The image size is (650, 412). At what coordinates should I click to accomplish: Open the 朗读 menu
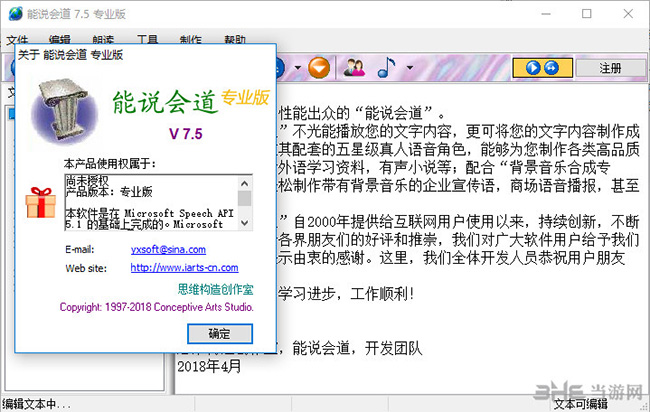click(103, 40)
